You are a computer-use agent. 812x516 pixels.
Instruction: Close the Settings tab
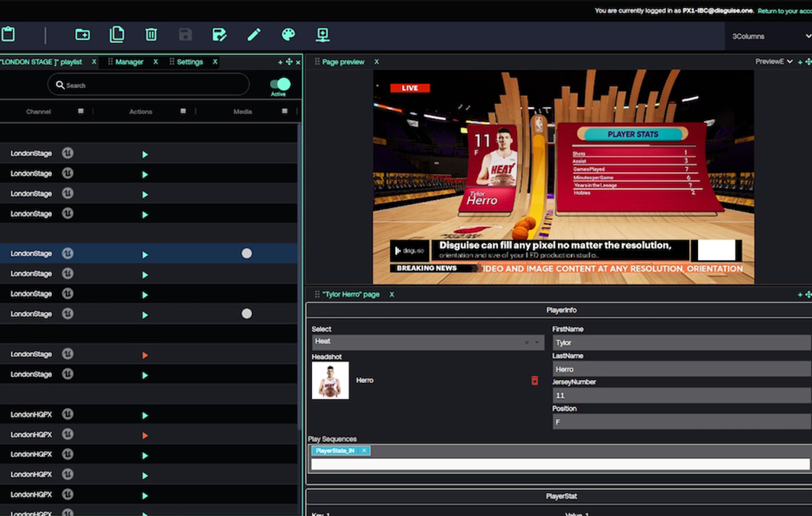point(215,62)
